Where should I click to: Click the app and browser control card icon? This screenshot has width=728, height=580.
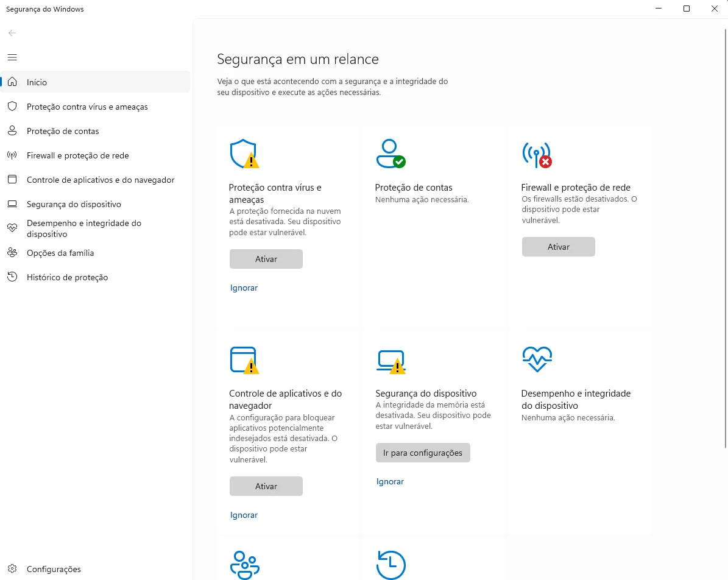coord(244,360)
